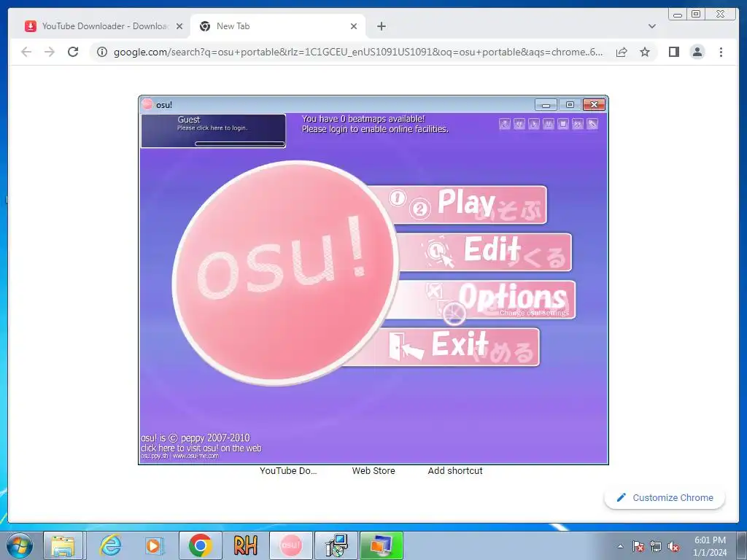Share this page icon

(x=622, y=52)
